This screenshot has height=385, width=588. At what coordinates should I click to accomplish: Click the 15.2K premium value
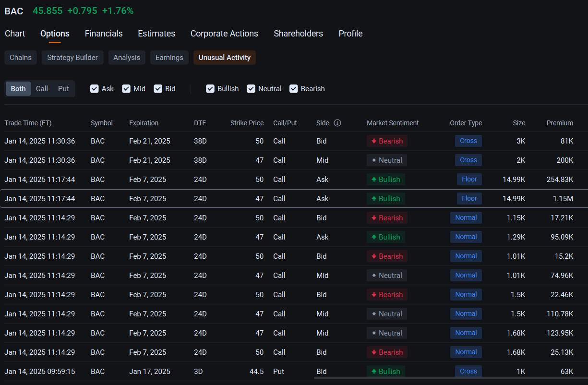(564, 256)
